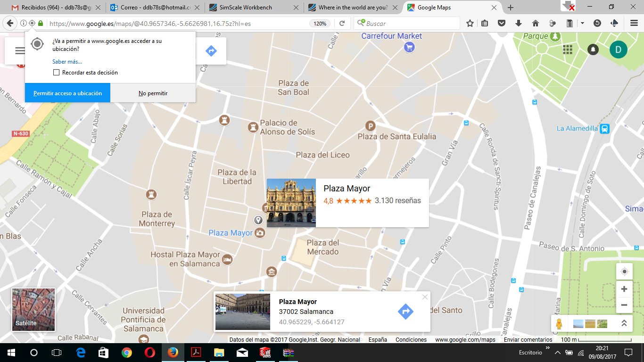This screenshot has height=362, width=644.
Task: Open Task View on the taskbar
Action: 57,353
